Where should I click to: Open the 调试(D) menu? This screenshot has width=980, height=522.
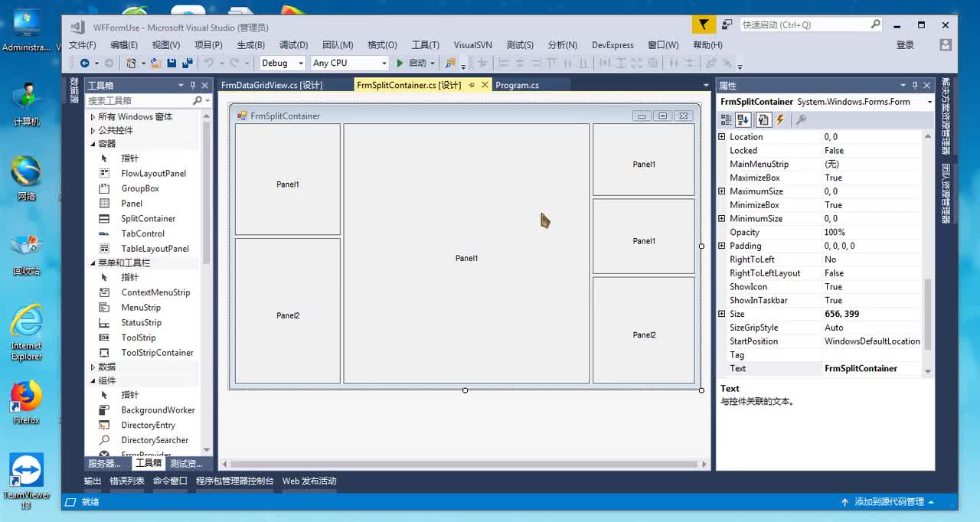(293, 45)
